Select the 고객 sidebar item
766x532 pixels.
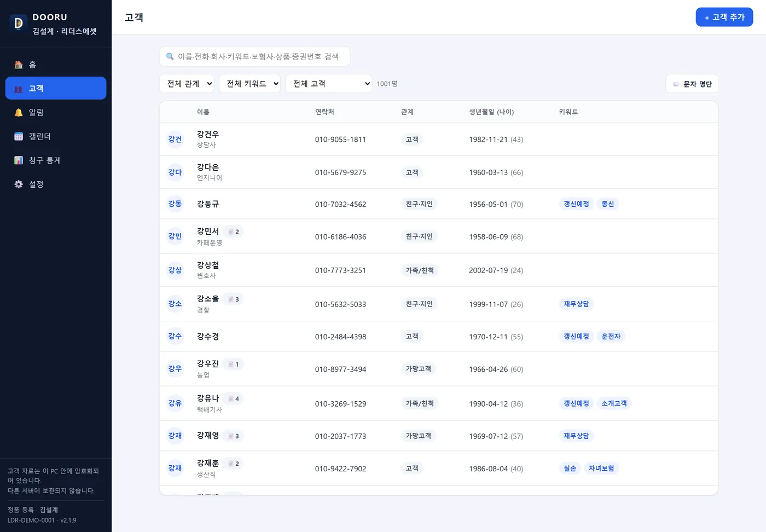click(56, 88)
